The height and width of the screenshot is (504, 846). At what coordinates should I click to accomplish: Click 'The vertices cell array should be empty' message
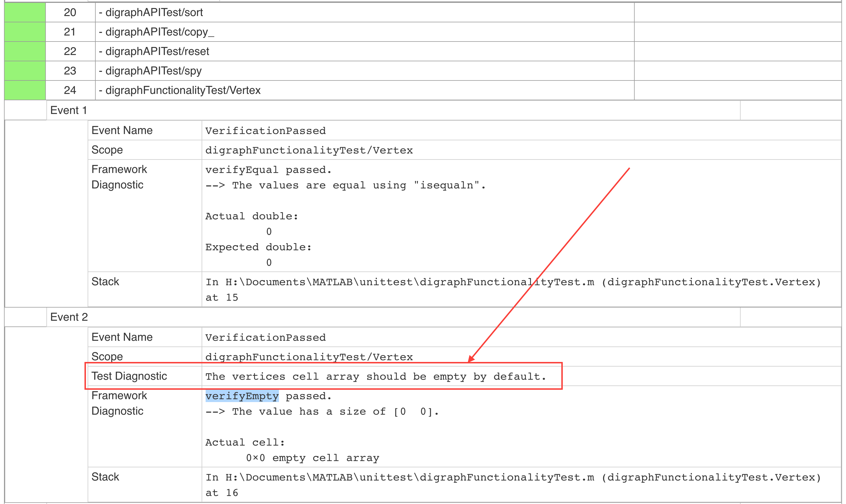375,376
